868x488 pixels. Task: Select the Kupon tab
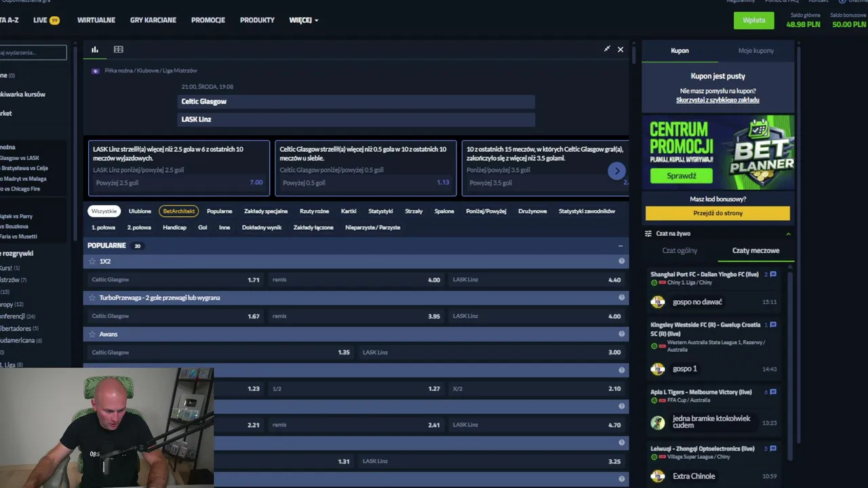pyautogui.click(x=679, y=51)
